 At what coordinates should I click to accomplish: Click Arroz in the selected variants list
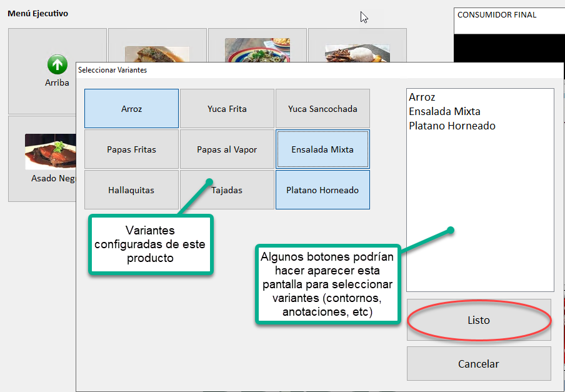click(x=422, y=97)
